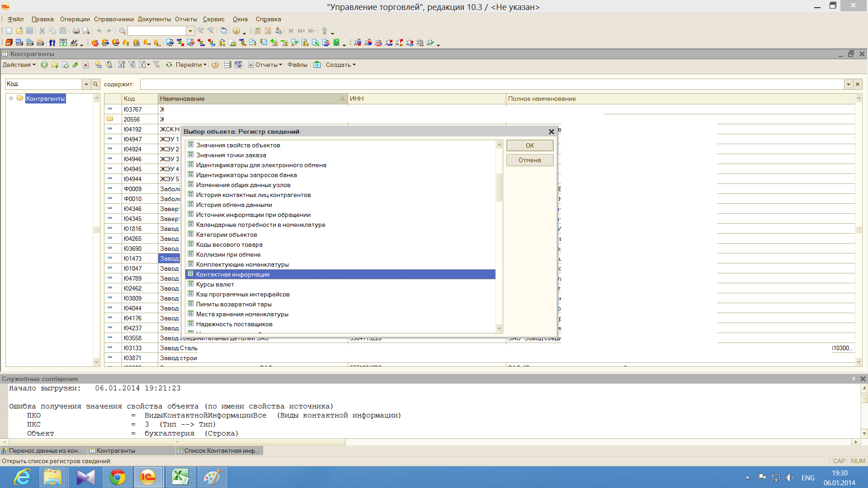Screen dimensions: 868x488
Task: Click the Файлы button in the toolbar
Action: pyautogui.click(x=297, y=65)
